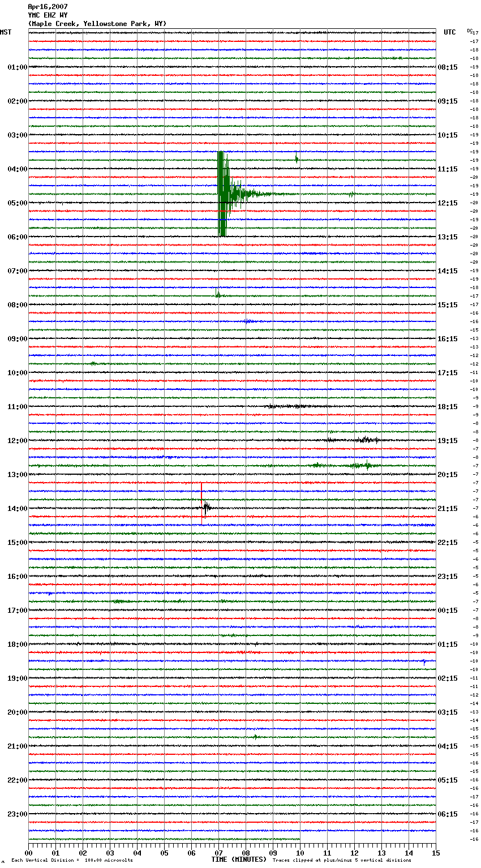Select the 14:15 UTC time label
The image size is (481, 868).
pos(448,271)
